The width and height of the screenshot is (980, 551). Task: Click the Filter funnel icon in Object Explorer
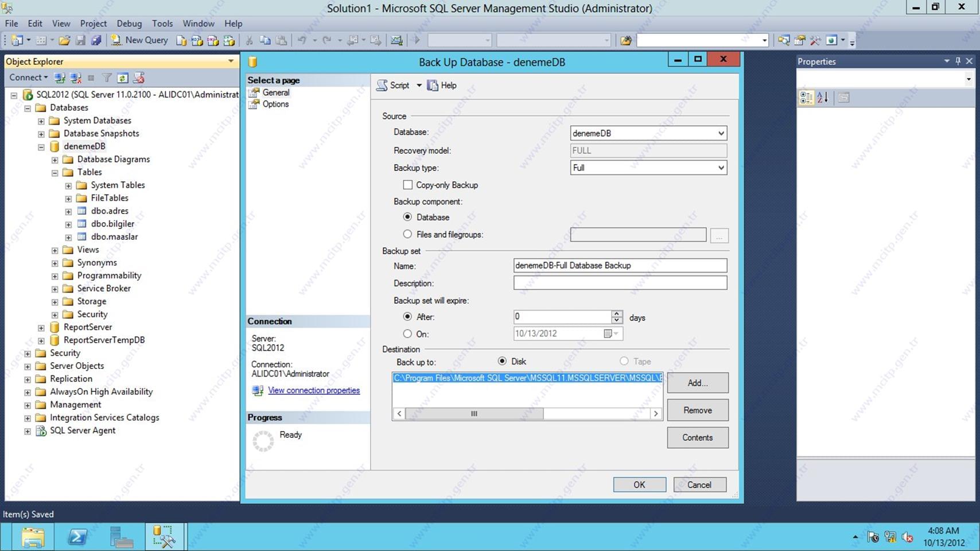point(107,77)
